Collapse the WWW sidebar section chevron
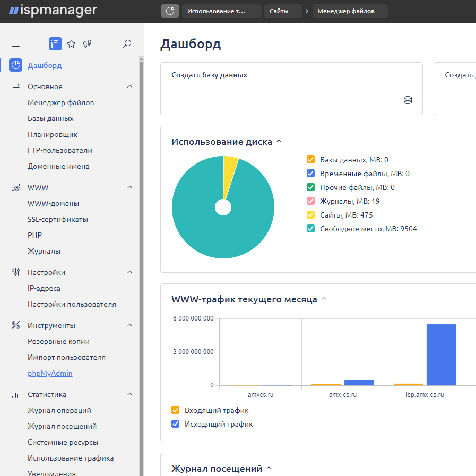 (x=129, y=187)
